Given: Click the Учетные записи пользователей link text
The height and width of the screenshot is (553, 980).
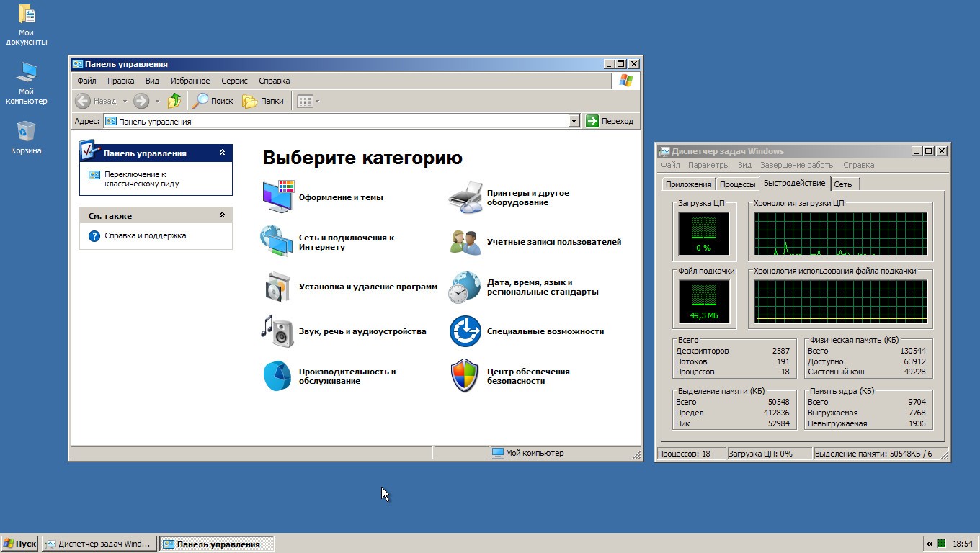Looking at the screenshot, I should pyautogui.click(x=554, y=242).
